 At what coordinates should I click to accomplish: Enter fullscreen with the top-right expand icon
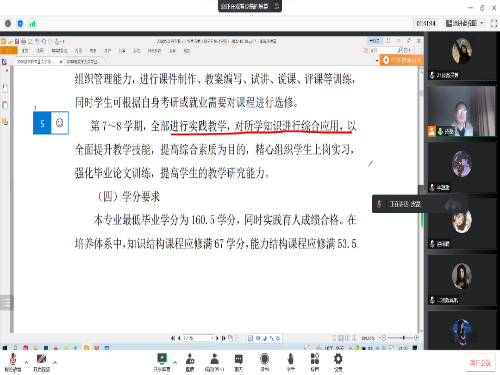click(x=494, y=23)
